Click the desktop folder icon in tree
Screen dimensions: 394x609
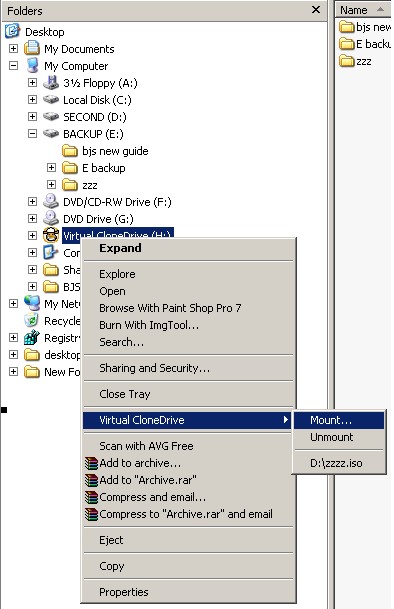coord(31,355)
